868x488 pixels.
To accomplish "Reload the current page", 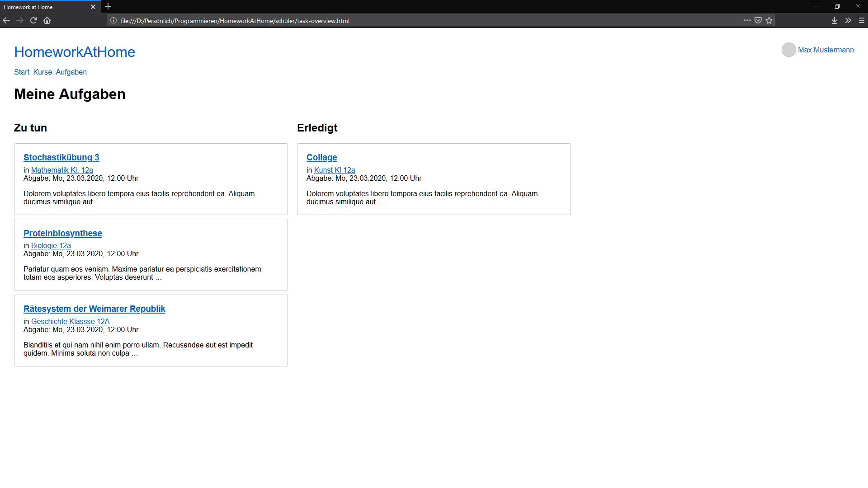I will [x=33, y=20].
